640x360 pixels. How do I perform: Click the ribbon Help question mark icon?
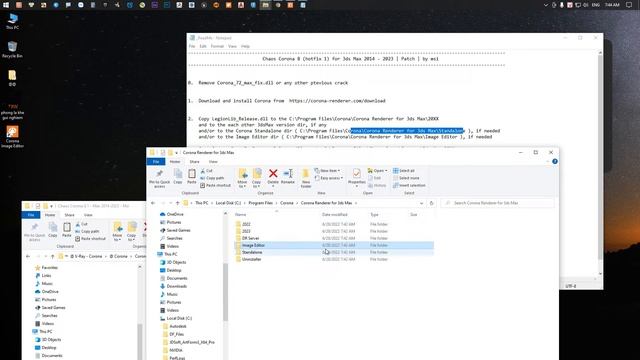pos(555,162)
